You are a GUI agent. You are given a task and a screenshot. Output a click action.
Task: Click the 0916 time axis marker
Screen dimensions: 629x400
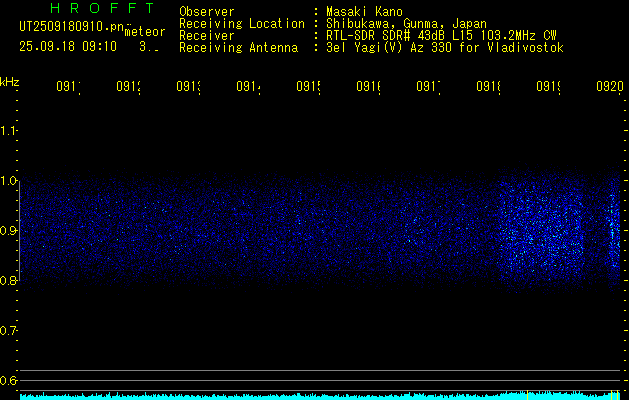coord(369,87)
